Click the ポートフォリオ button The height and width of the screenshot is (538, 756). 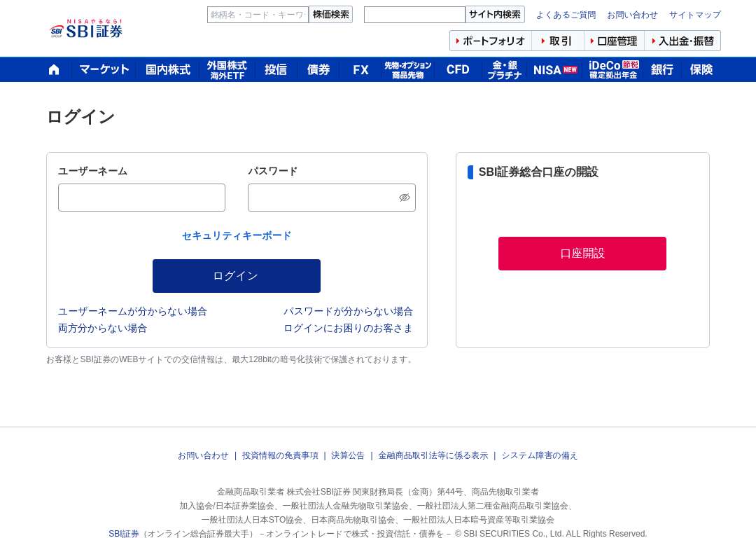(x=491, y=41)
